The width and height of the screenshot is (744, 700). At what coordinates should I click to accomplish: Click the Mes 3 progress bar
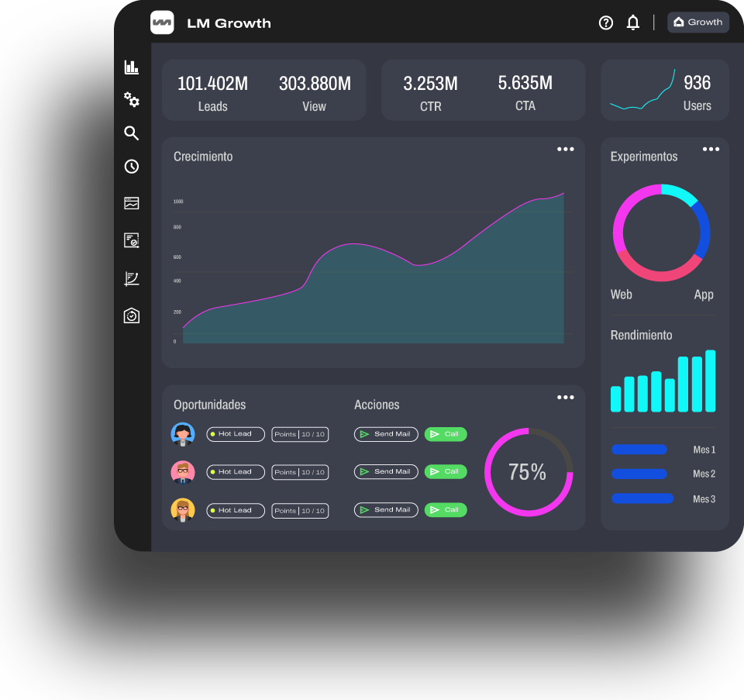tap(642, 498)
